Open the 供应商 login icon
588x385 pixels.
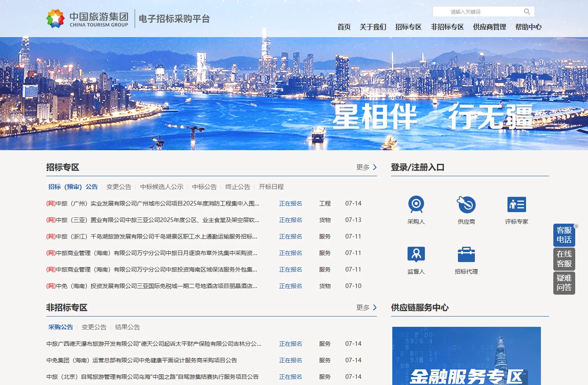466,204
